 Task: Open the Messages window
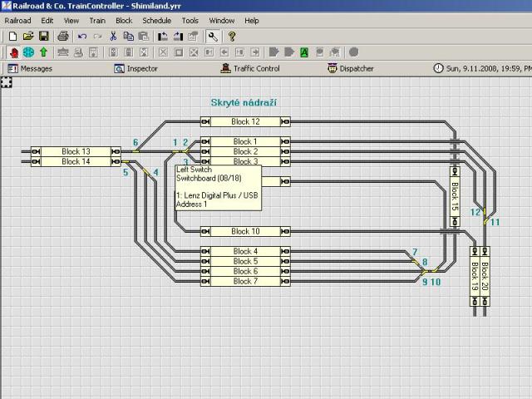coord(30,68)
